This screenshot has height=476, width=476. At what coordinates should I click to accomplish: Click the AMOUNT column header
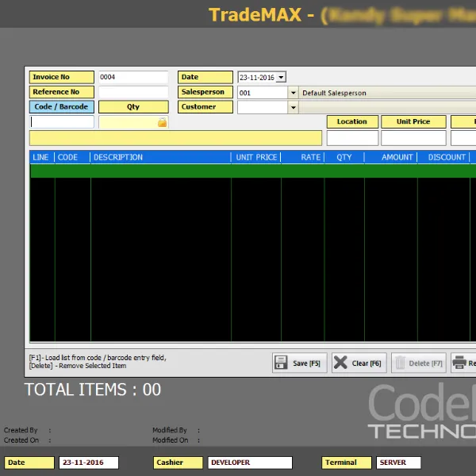pyautogui.click(x=391, y=157)
